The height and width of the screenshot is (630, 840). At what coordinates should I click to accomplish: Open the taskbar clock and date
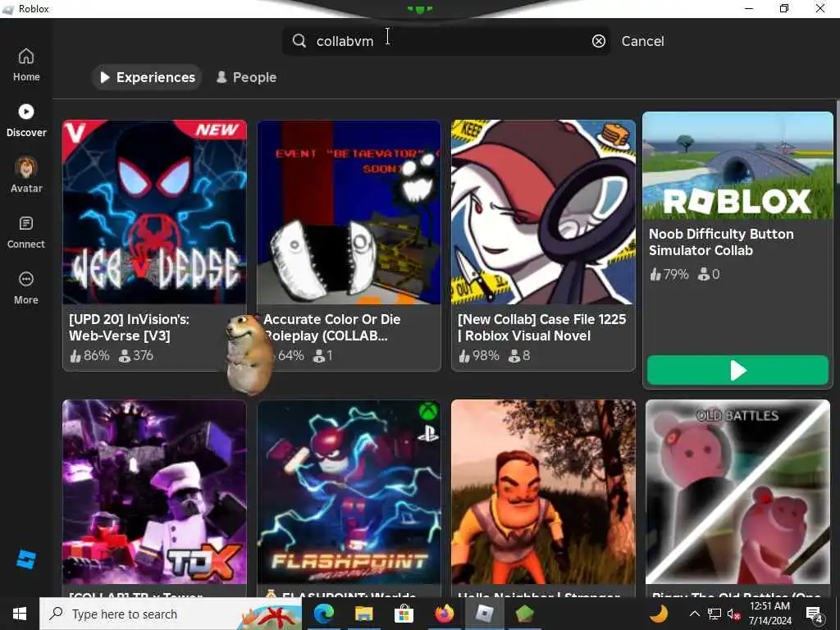[x=769, y=614]
